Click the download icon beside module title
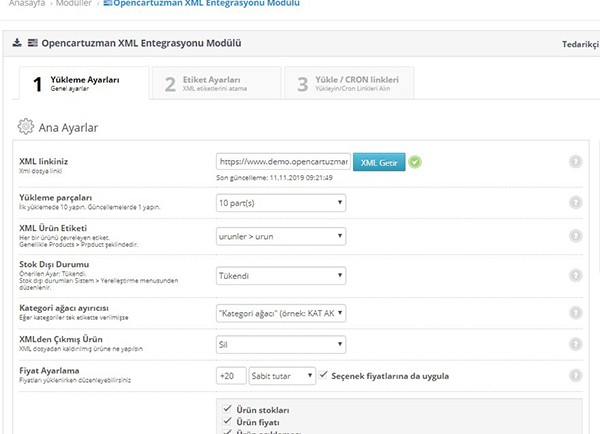600x434 pixels. pos(17,42)
